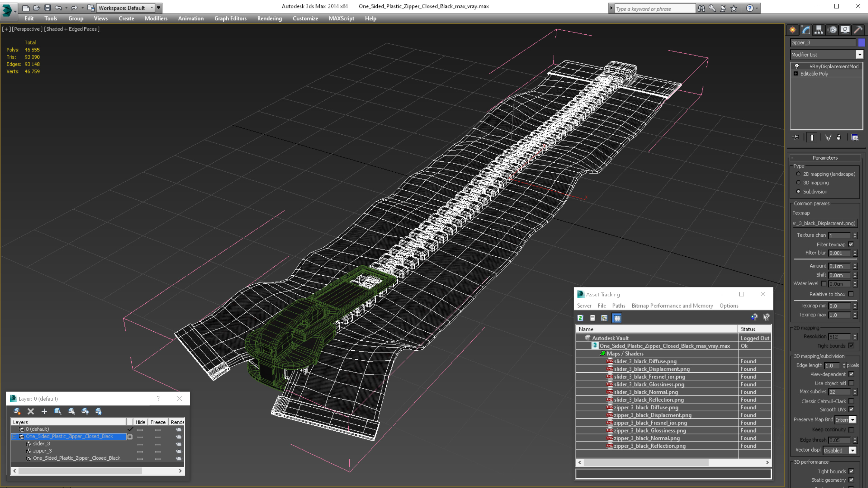Toggle Relative to bbox checkbox
Screen dimensions: 868x488
tap(851, 294)
